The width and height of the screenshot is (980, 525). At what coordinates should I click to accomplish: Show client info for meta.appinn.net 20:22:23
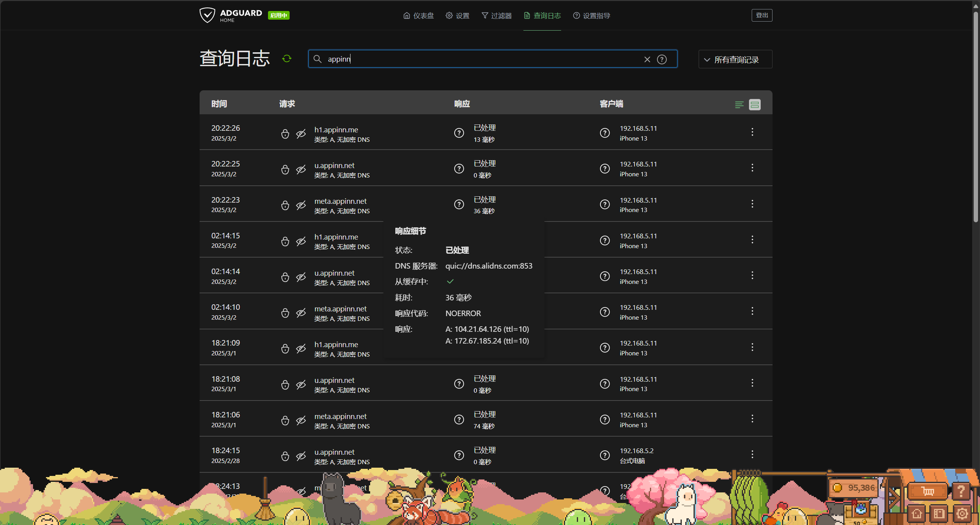coord(605,205)
